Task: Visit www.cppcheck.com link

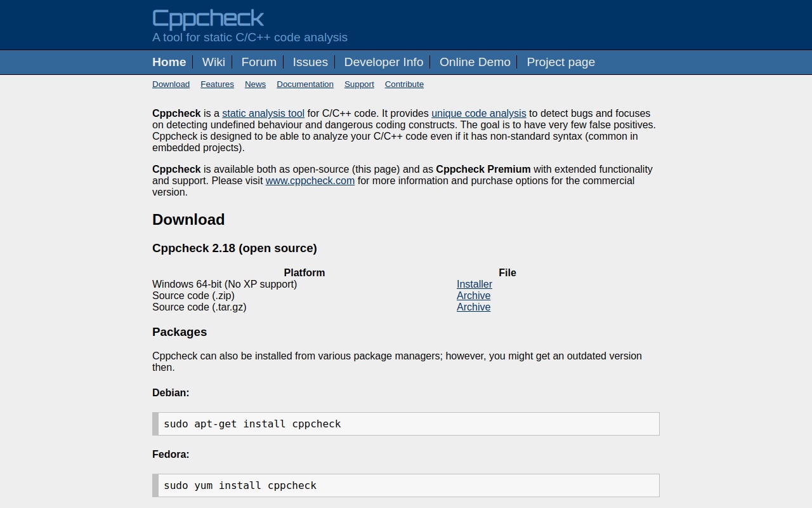Action: 310,181
